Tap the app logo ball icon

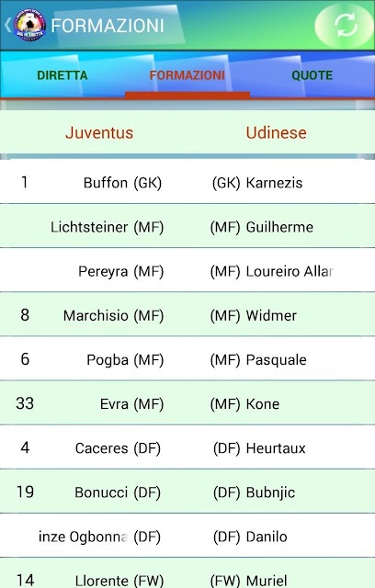(x=30, y=25)
